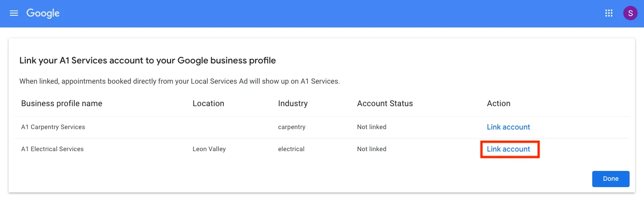Open the purple S account avatar

pyautogui.click(x=630, y=13)
